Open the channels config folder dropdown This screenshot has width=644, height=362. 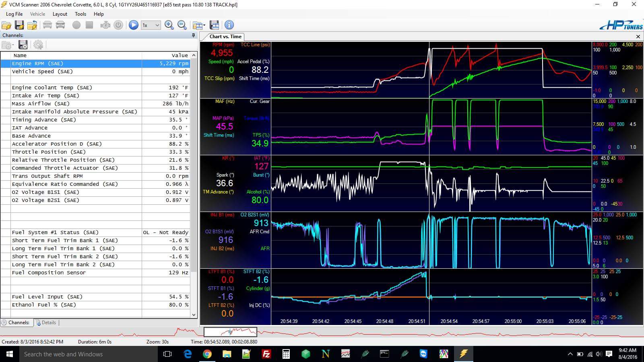8,45
